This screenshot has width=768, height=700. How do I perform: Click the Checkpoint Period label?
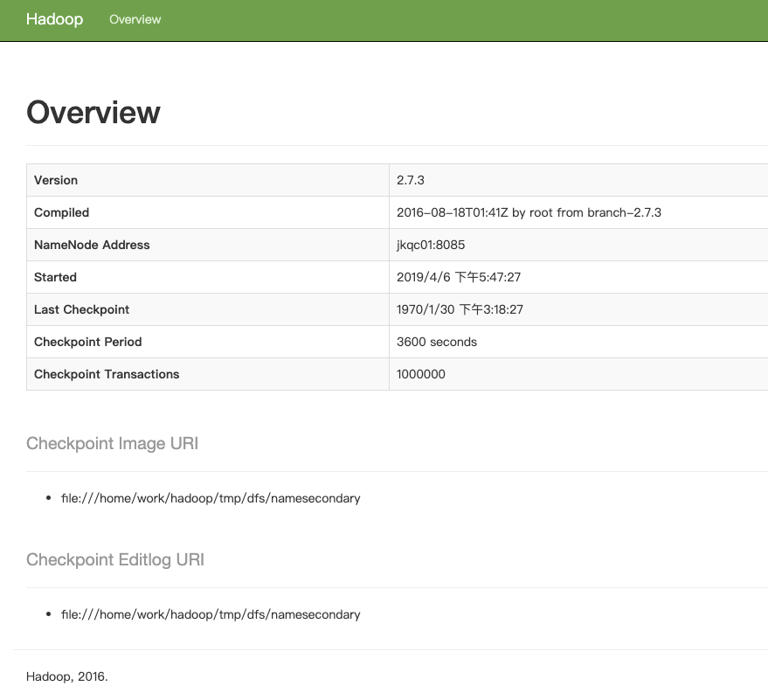pyautogui.click(x=88, y=342)
